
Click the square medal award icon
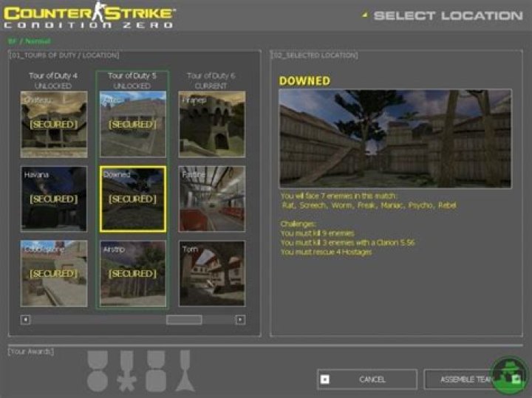156,371
